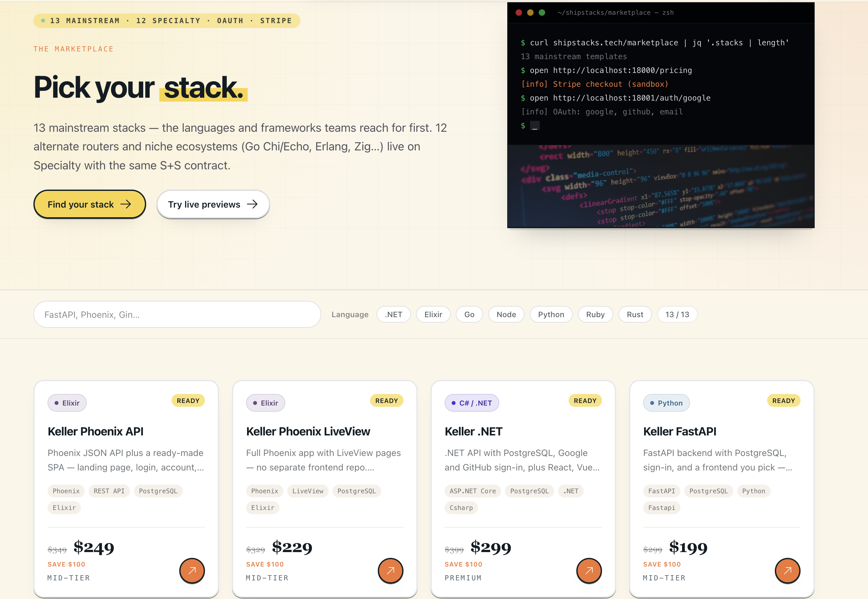Click the terminal title ~/shipstacks/marketplace — zsh
Image resolution: width=868 pixels, height=599 pixels.
616,13
